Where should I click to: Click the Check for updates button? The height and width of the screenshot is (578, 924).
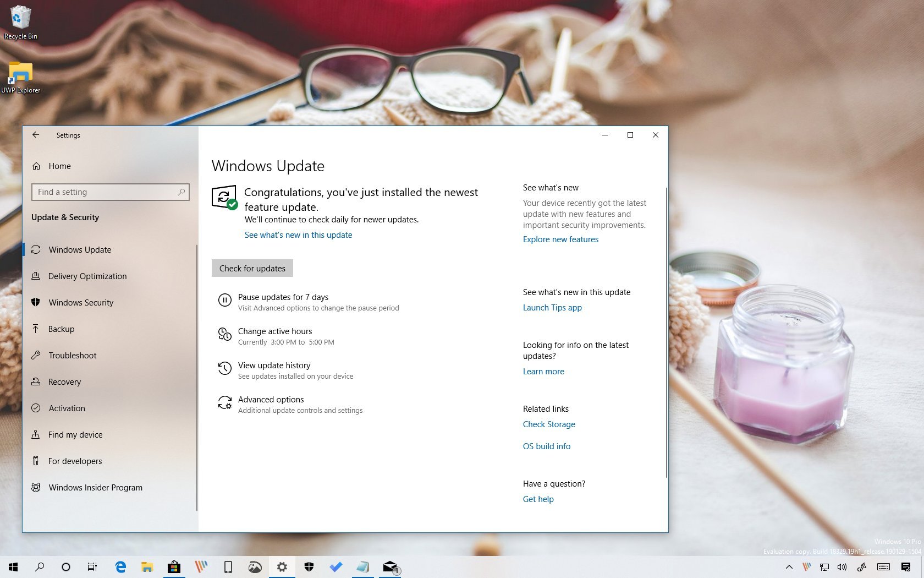click(252, 269)
